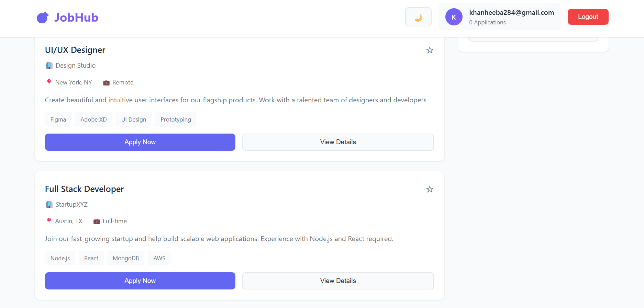Click the location pin next to New York, NY
Screen dimensions: 644x308
(49, 82)
